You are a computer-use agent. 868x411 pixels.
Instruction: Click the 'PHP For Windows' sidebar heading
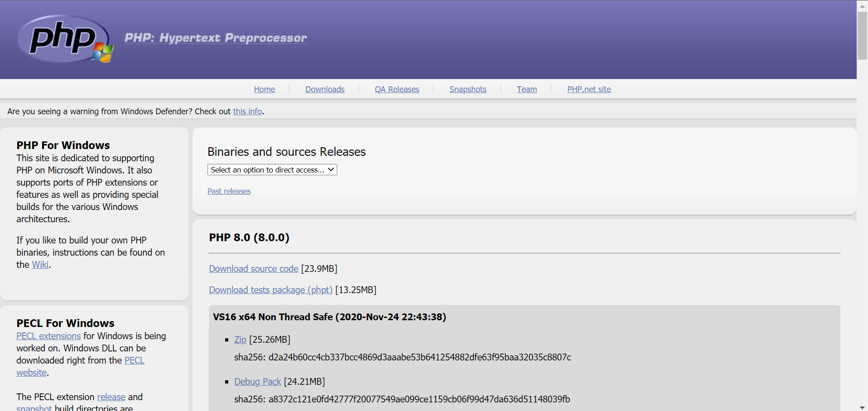(x=63, y=145)
